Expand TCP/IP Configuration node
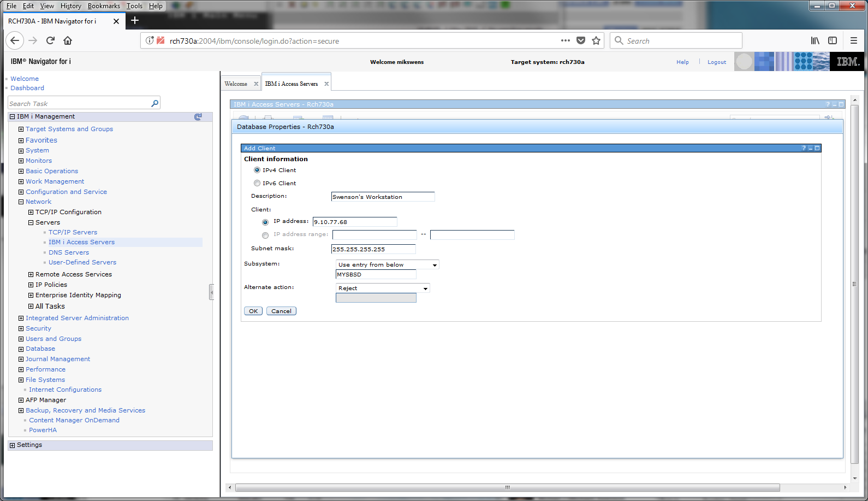 [31, 213]
